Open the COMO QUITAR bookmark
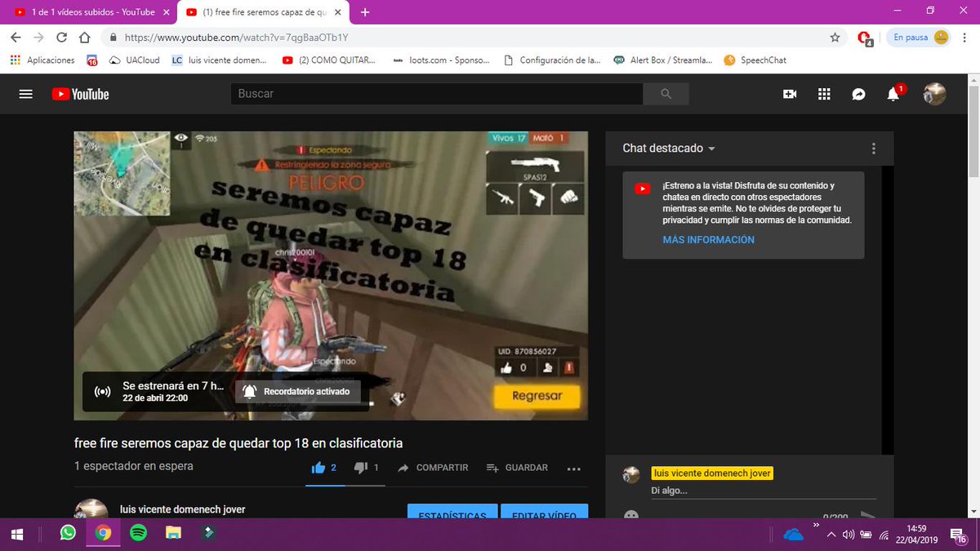 (328, 60)
